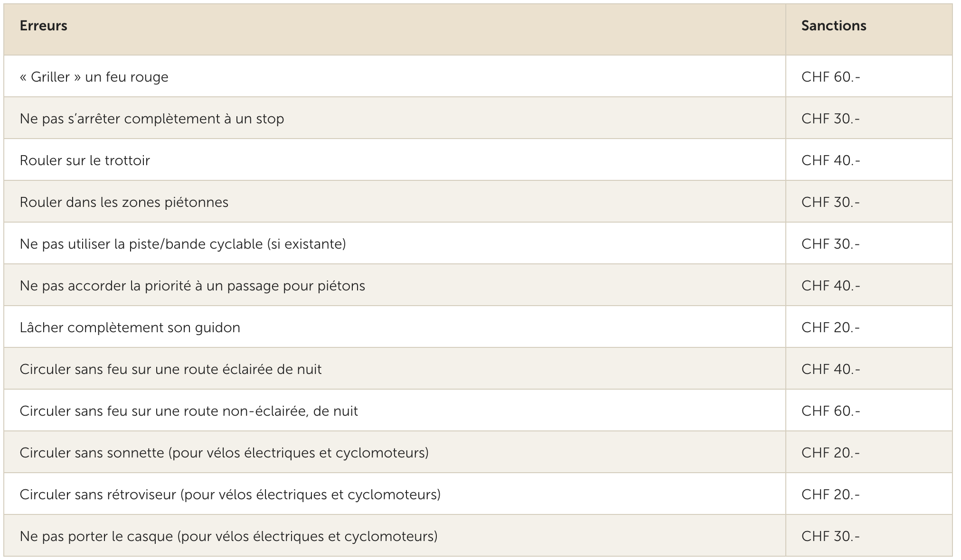Click the "Circuler sans sonnette" row text
The width and height of the screenshot is (961, 560).
coord(224,453)
